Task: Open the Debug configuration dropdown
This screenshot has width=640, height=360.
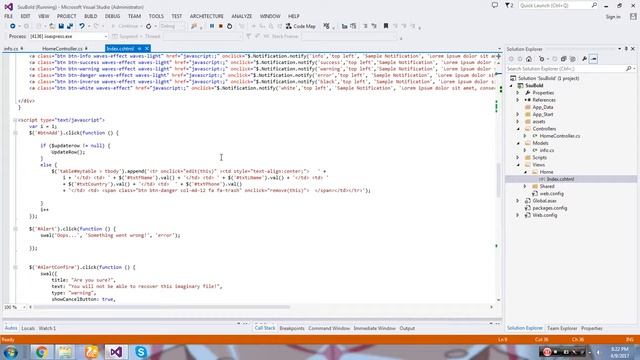Action: [x=172, y=26]
